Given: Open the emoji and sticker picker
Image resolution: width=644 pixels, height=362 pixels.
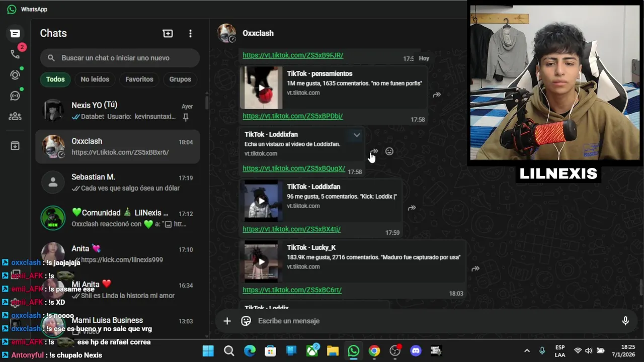Looking at the screenshot, I should [246, 321].
